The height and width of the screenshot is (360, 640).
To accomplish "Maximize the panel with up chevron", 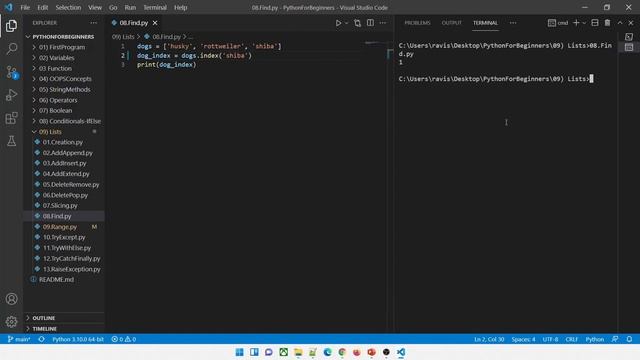I will [620, 23].
